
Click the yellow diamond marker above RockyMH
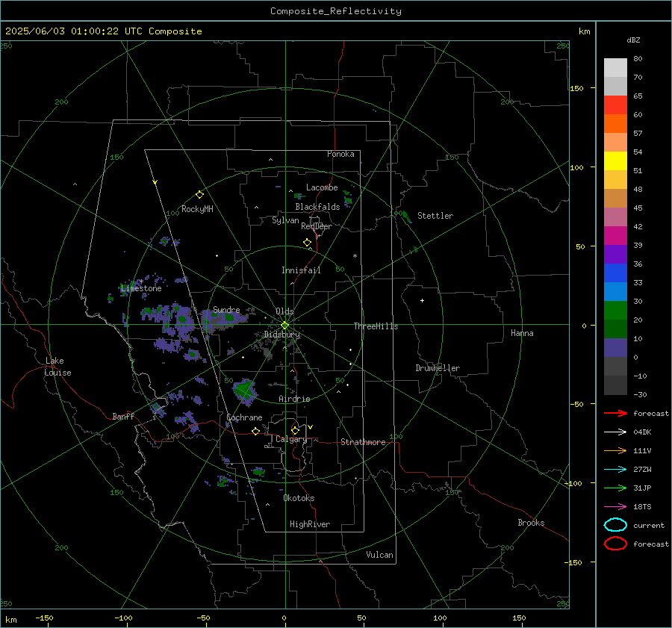199,195
